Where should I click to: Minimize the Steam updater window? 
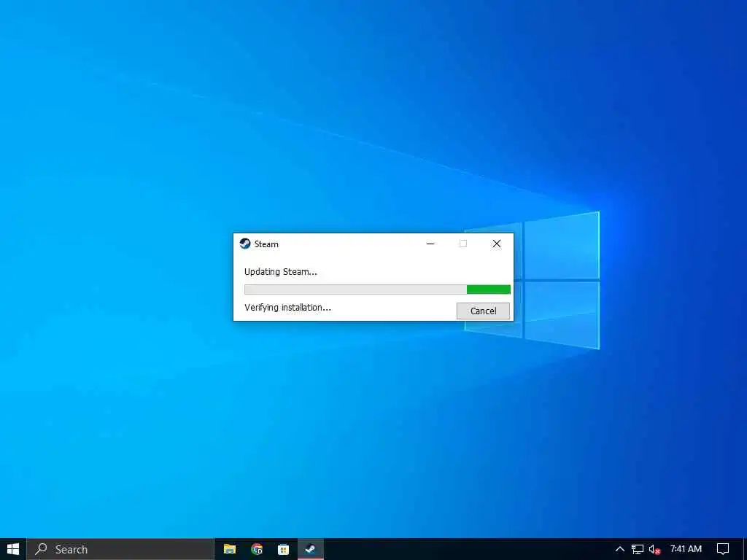[x=430, y=244]
